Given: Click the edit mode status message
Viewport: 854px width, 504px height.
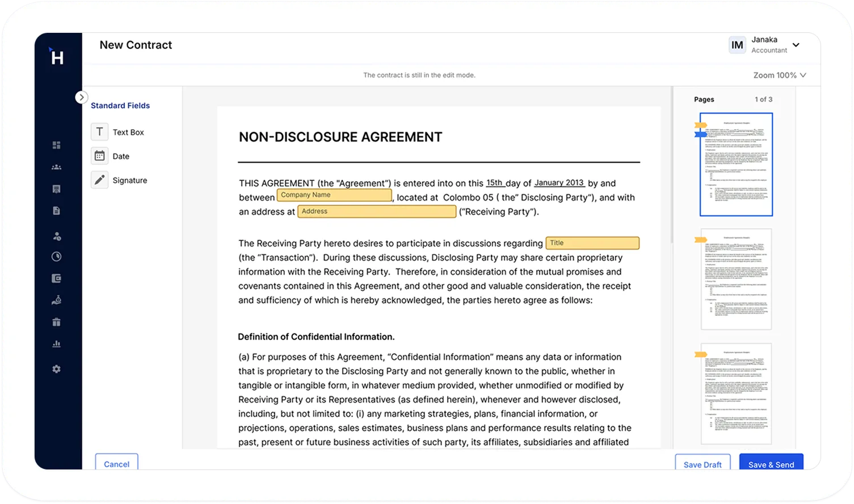Looking at the screenshot, I should pos(419,75).
